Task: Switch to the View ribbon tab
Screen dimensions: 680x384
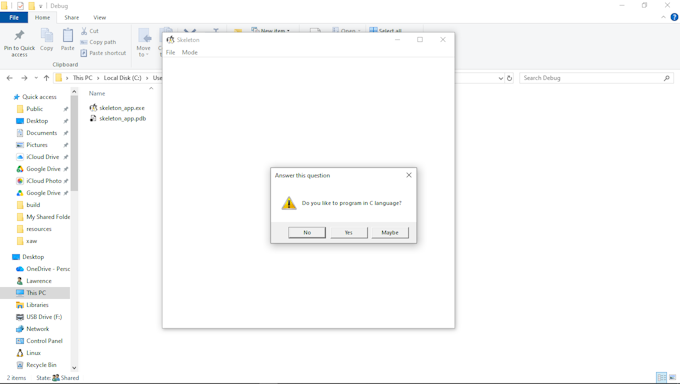Action: click(x=99, y=18)
